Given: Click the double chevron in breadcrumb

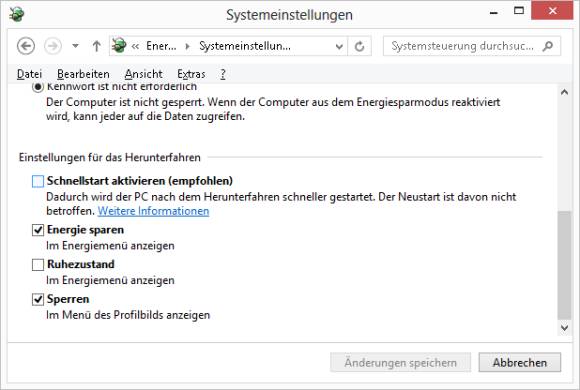Looking at the screenshot, I should coord(135,47).
